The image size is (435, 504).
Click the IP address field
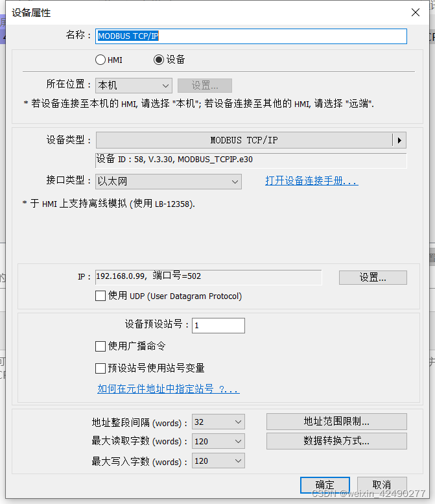coord(208,277)
